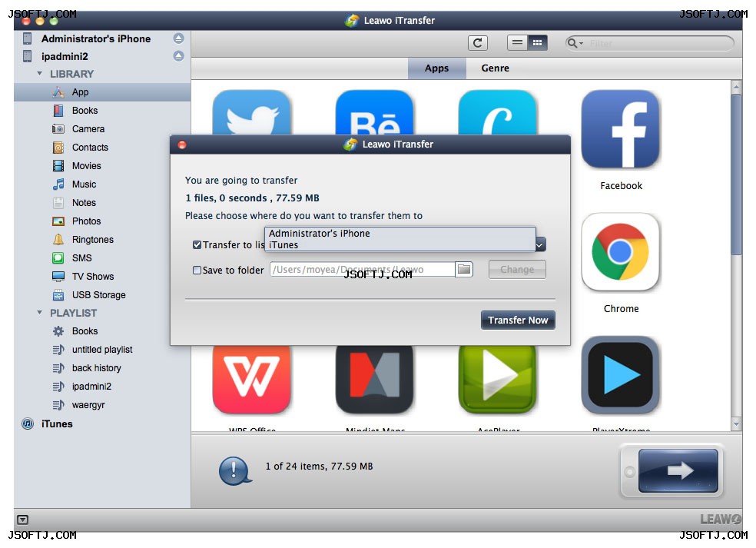Open iTunes library in sidebar

click(x=57, y=424)
